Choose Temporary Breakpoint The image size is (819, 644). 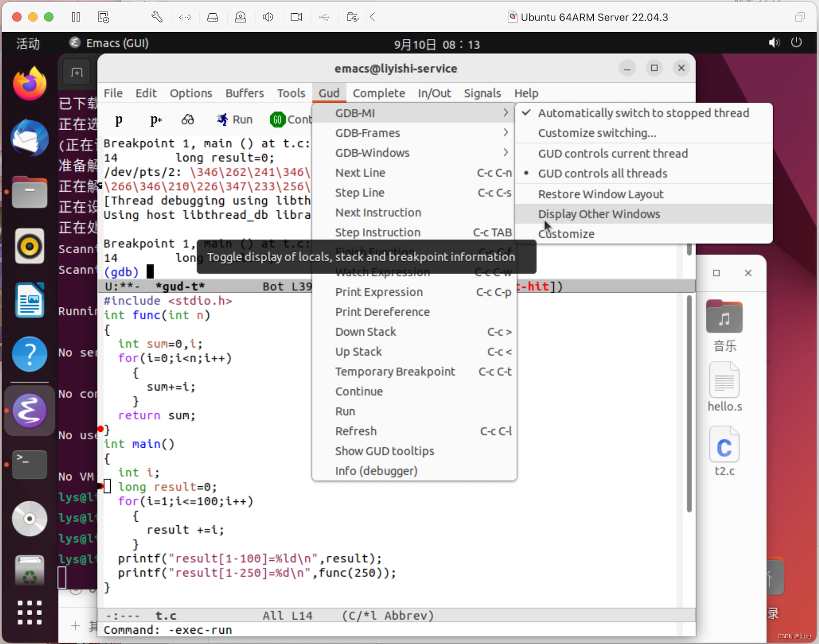[x=413, y=372]
